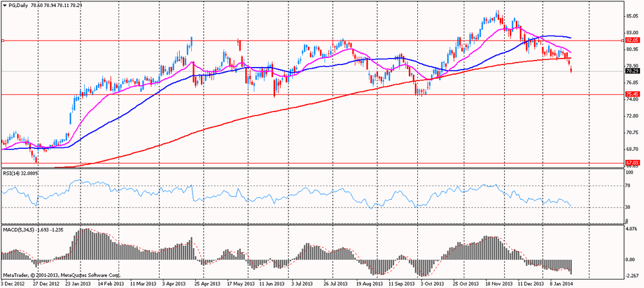Click the RSI(14) 32.0809 indicator label

pyautogui.click(x=21, y=173)
